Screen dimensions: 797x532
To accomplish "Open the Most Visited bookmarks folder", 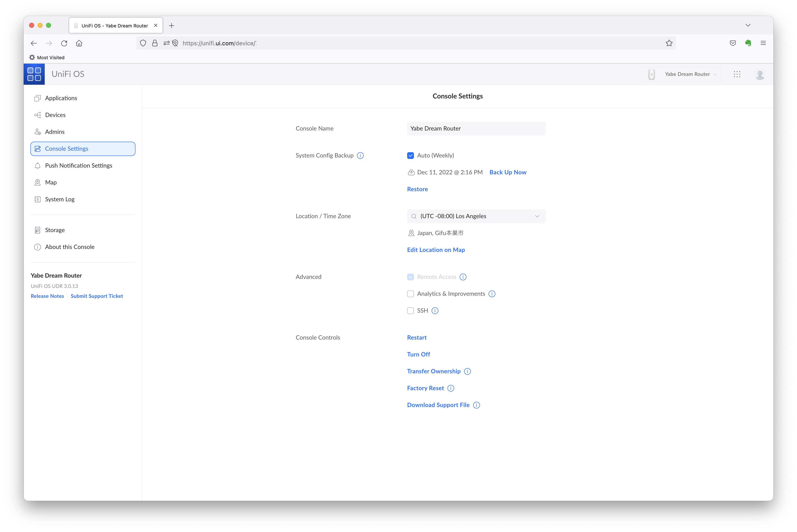I will [47, 58].
